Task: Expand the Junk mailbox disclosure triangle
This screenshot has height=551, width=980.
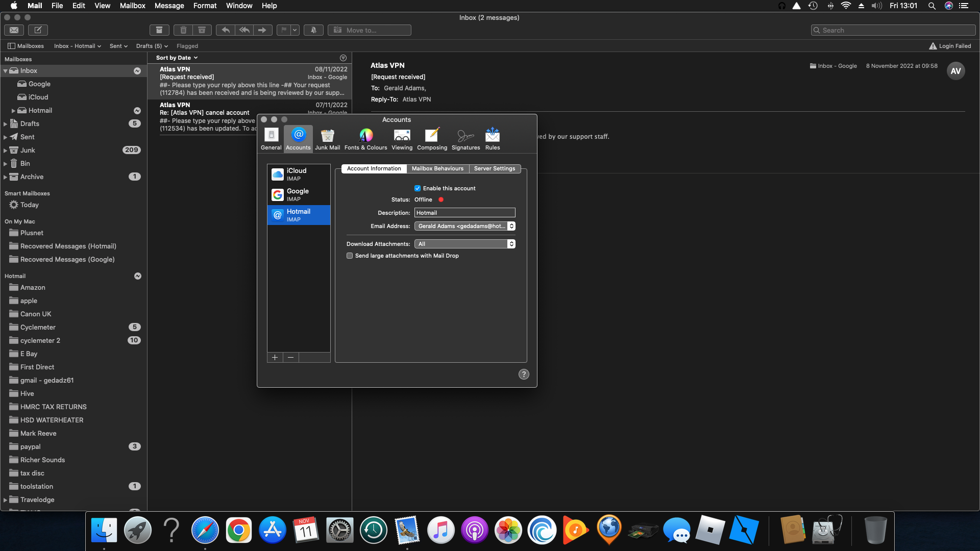Action: click(x=5, y=151)
